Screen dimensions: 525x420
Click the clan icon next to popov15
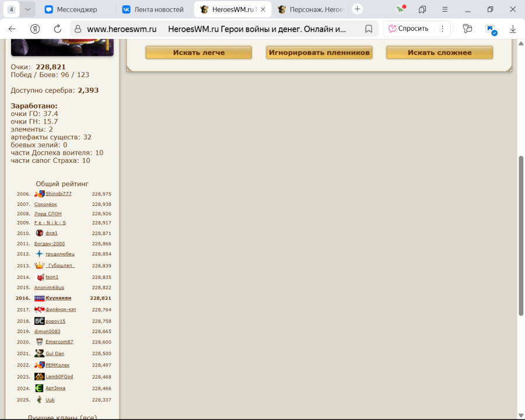point(39,321)
